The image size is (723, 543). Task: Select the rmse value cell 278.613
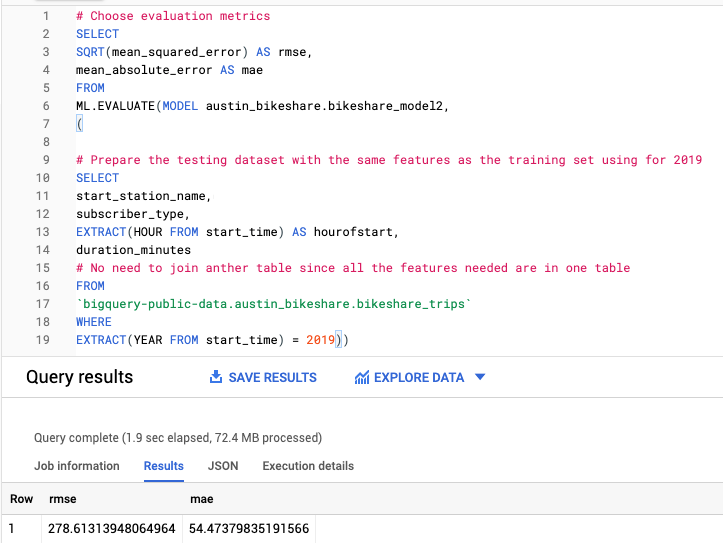click(x=111, y=527)
